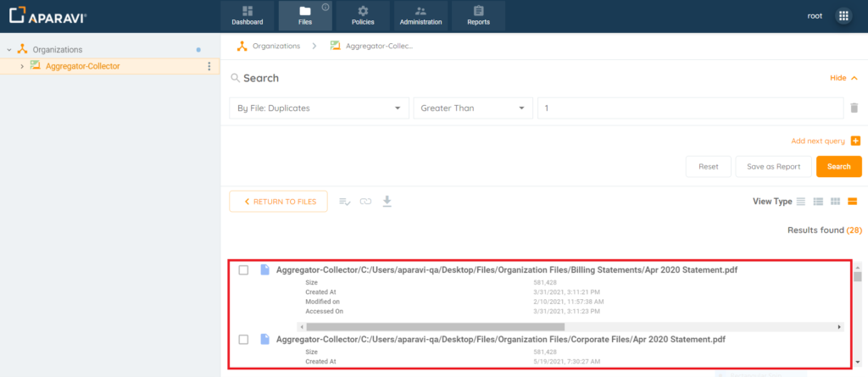Screen dimensions: 868x377
Task: Click file icon of Billing Statements result
Action: pos(265,269)
